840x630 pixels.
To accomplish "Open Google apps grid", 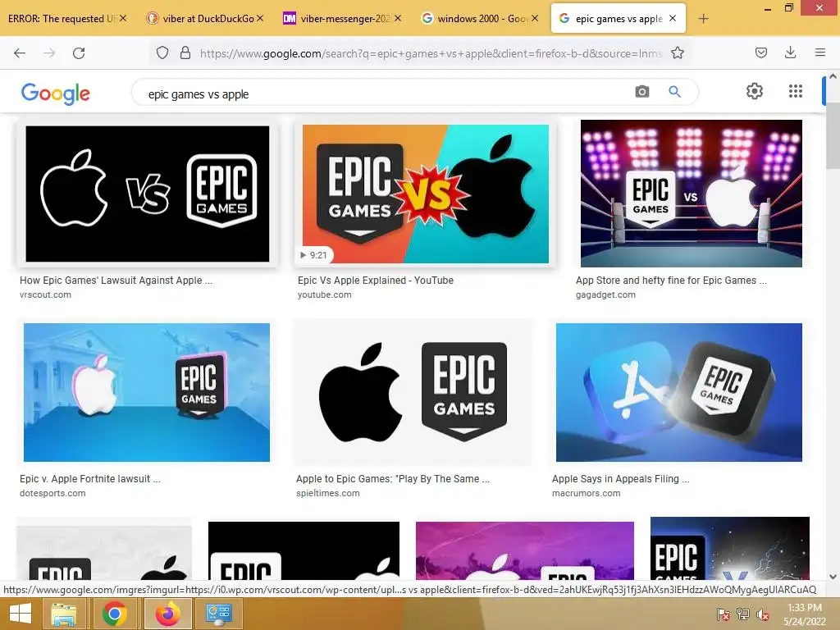I will tap(796, 91).
